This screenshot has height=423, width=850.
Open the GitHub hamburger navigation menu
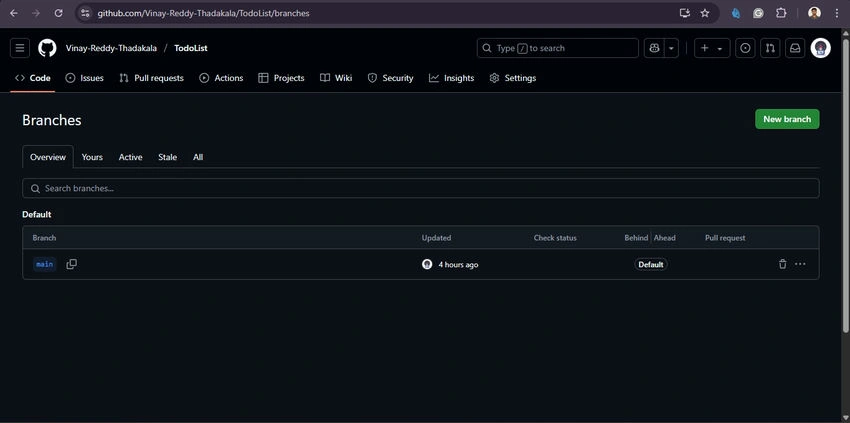pyautogui.click(x=20, y=48)
